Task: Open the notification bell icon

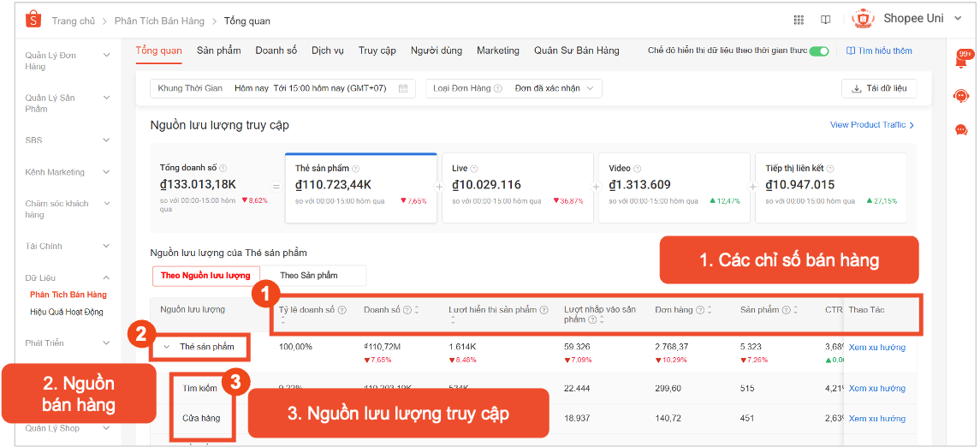Action: pyautogui.click(x=960, y=61)
